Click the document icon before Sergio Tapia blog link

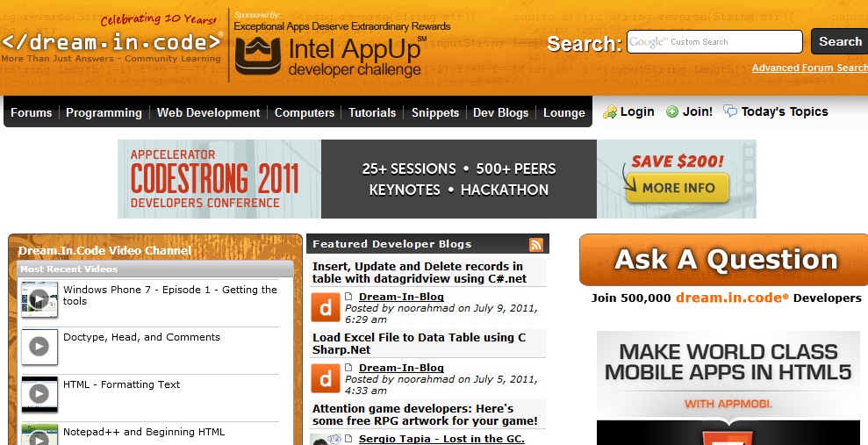(x=348, y=438)
